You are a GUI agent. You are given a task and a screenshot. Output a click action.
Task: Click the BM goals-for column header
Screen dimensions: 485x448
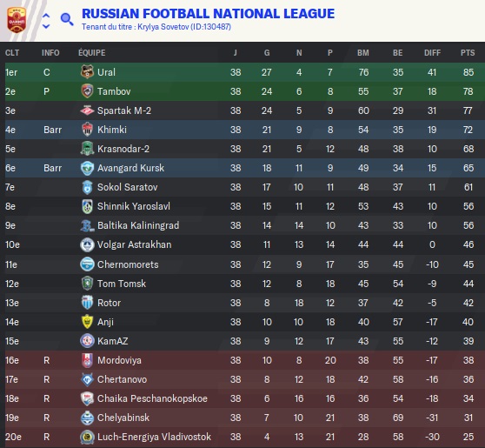pos(363,53)
